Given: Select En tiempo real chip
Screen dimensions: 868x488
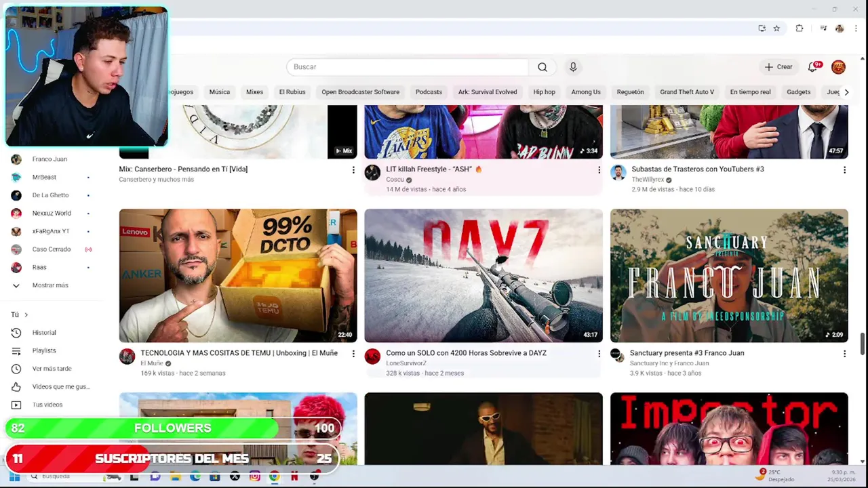Looking at the screenshot, I should point(750,92).
